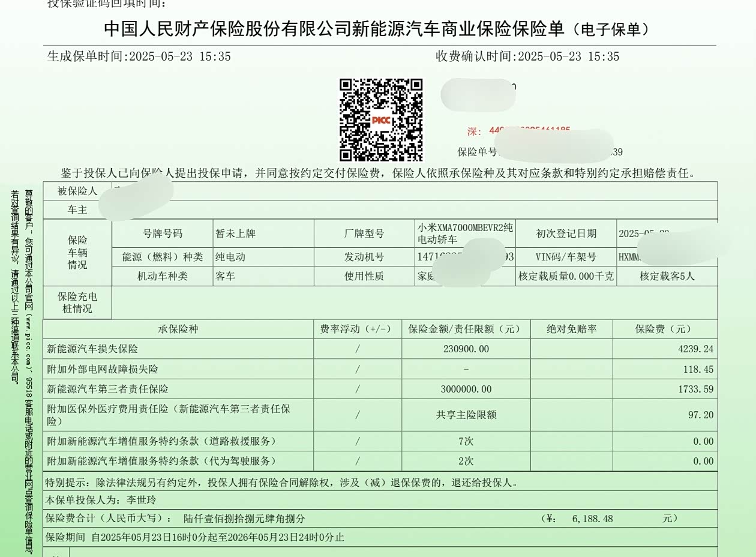Click the '本保单投保人为' line
Screen dimensions: 756x557
click(x=101, y=500)
